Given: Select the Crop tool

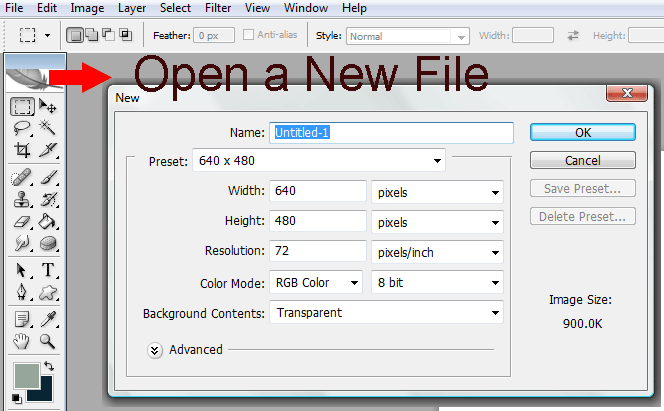Looking at the screenshot, I should pyautogui.click(x=22, y=149).
